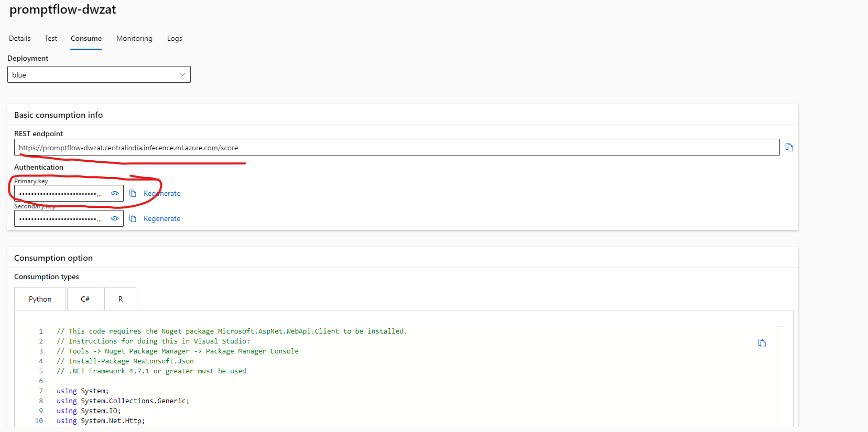Open the Details tab
Image resolution: width=868 pixels, height=432 pixels.
(x=20, y=39)
